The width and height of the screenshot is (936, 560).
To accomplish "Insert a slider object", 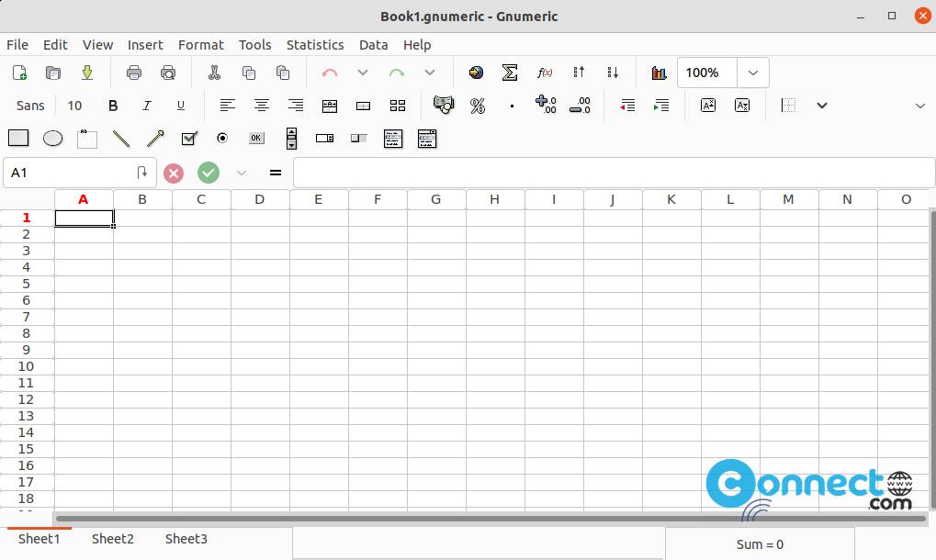I will [359, 139].
